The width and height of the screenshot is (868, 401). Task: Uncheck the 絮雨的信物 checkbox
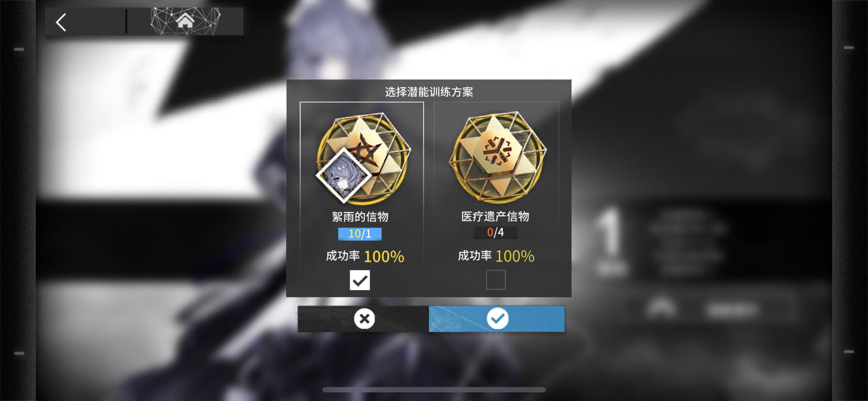pyautogui.click(x=360, y=280)
